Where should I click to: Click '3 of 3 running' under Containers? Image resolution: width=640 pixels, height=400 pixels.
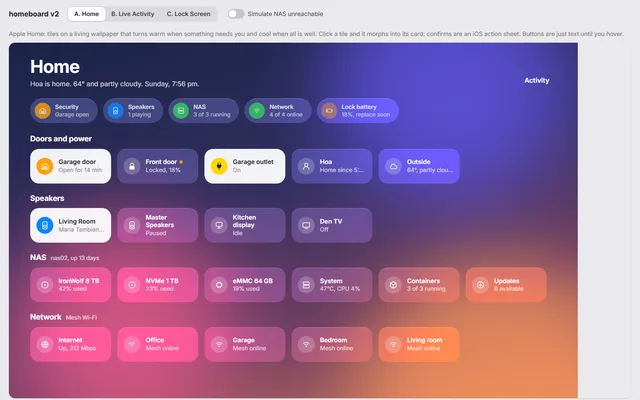coord(426,289)
